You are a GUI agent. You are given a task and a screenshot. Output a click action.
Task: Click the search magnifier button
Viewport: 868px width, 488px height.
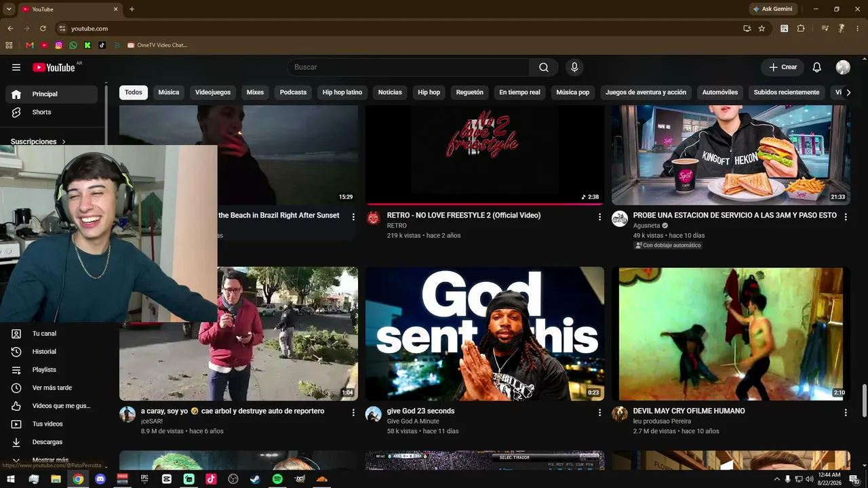tap(544, 67)
